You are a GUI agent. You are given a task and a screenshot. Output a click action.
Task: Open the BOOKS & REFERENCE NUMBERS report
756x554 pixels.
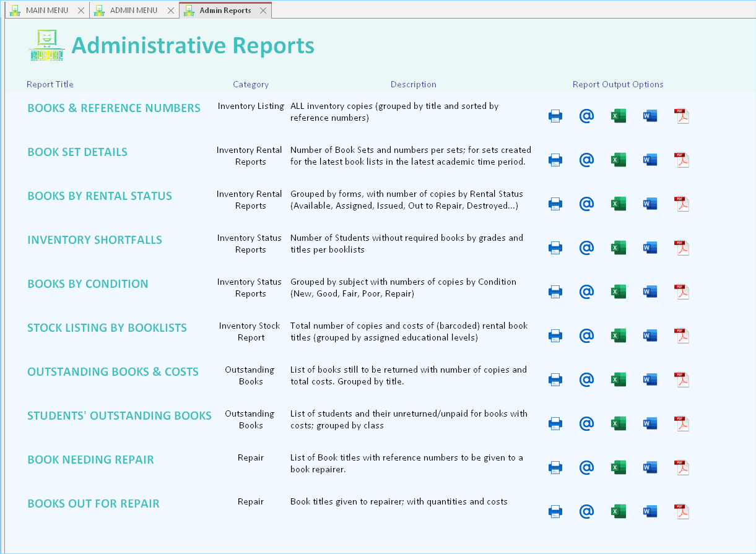click(114, 108)
